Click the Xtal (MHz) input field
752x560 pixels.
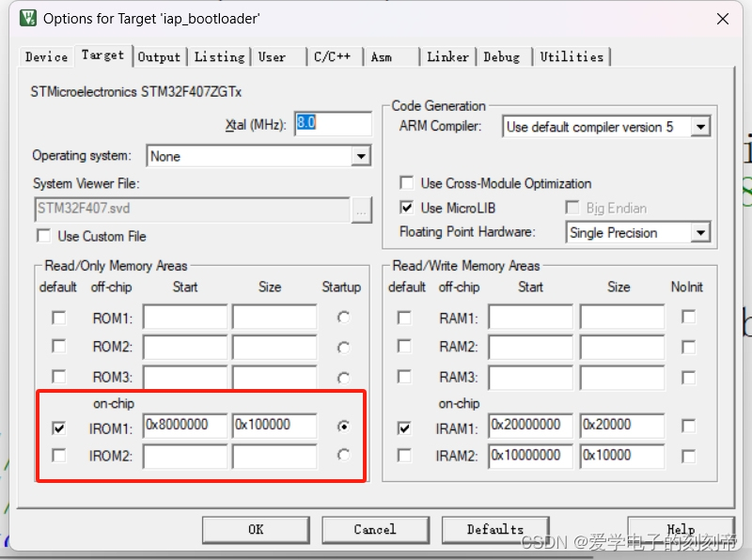(x=333, y=124)
